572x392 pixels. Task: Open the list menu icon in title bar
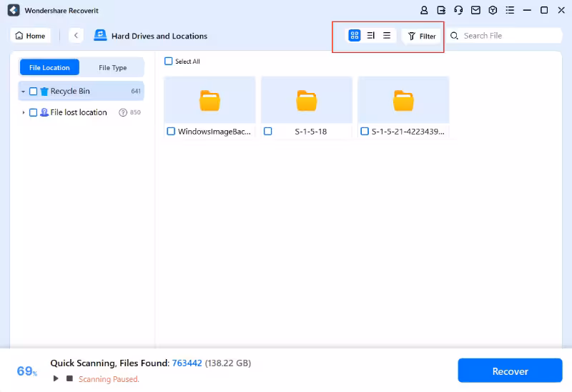pos(510,10)
